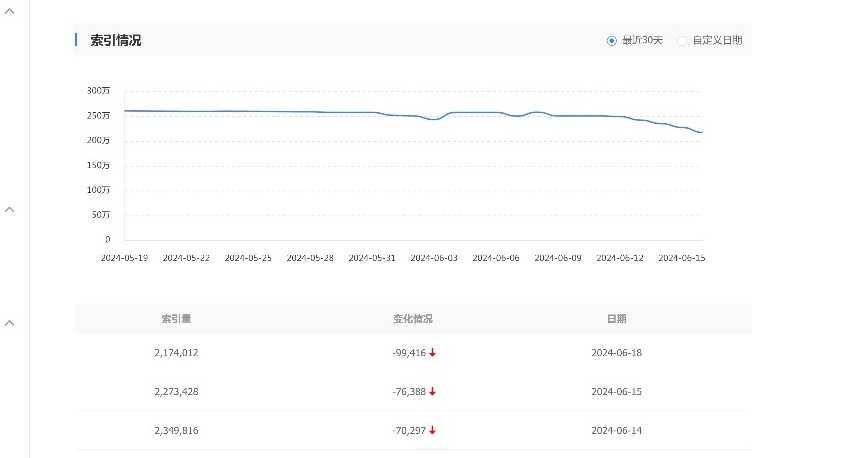Click index value 2,273,428 in table
The width and height of the screenshot is (849, 458).
(177, 392)
